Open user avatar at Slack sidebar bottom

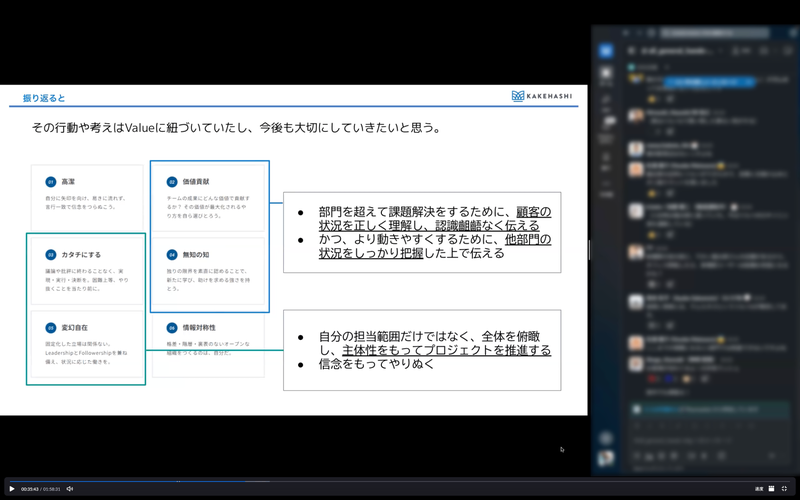tap(606, 458)
